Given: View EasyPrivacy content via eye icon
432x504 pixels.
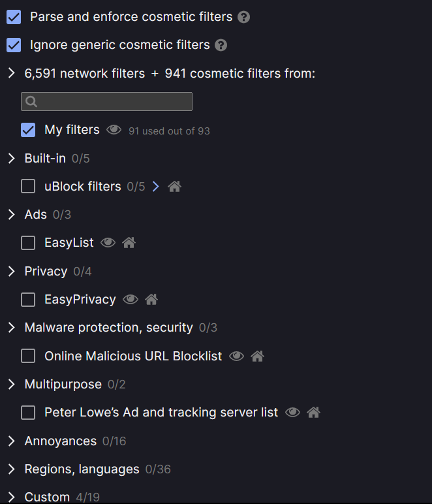Looking at the screenshot, I should tap(131, 300).
